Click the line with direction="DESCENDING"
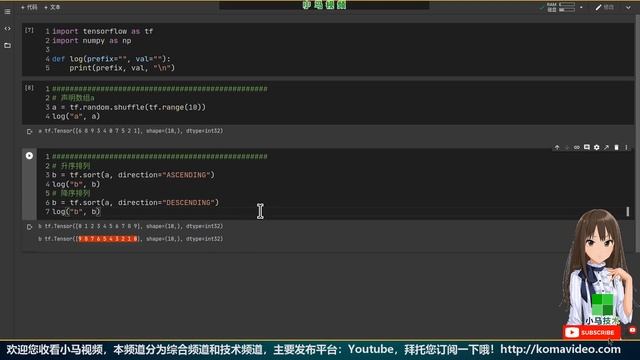 point(136,202)
